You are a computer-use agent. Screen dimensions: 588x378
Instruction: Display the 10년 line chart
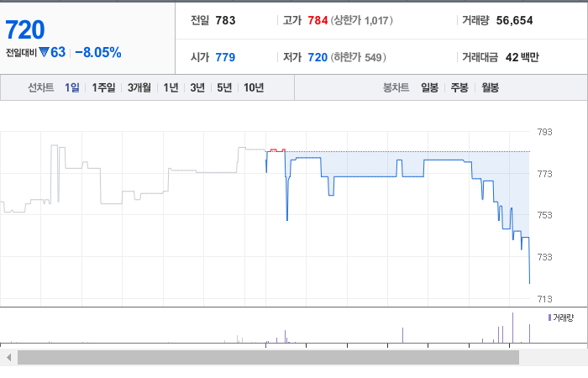254,87
